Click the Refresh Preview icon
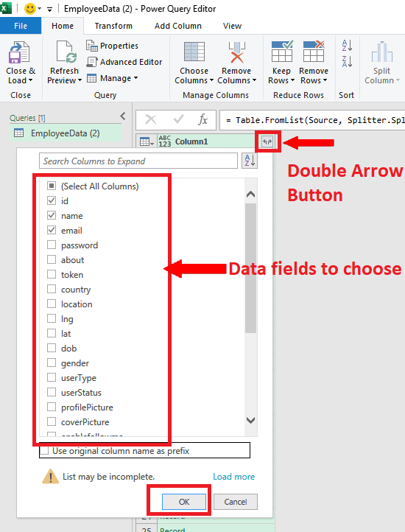 click(66, 52)
